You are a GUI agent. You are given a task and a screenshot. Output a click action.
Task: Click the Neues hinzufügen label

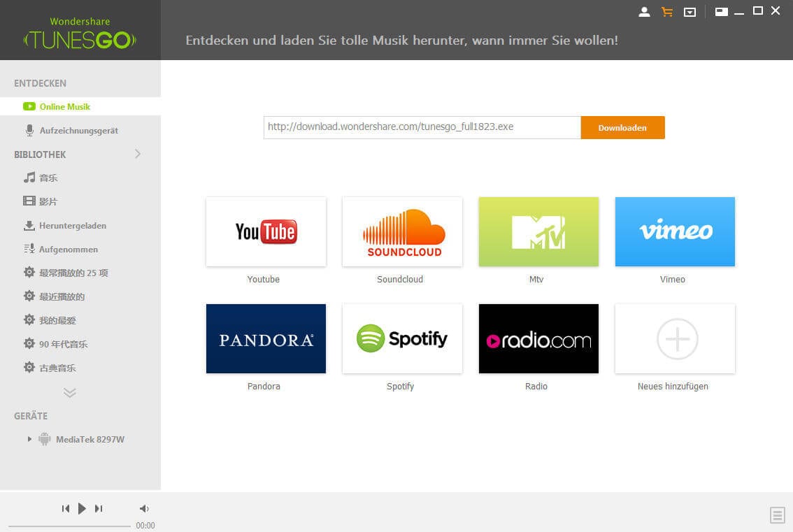click(673, 387)
